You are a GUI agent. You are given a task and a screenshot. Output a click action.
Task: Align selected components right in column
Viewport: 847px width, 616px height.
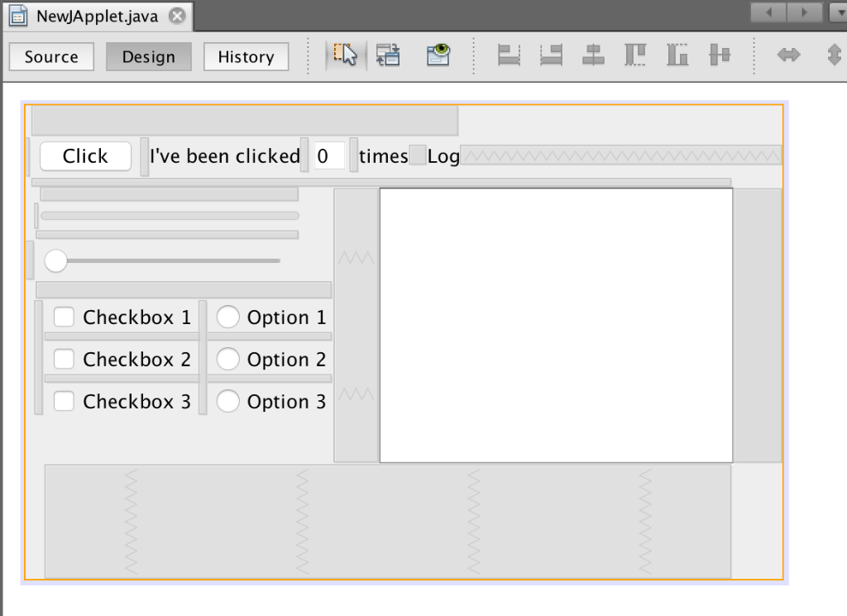click(550, 55)
